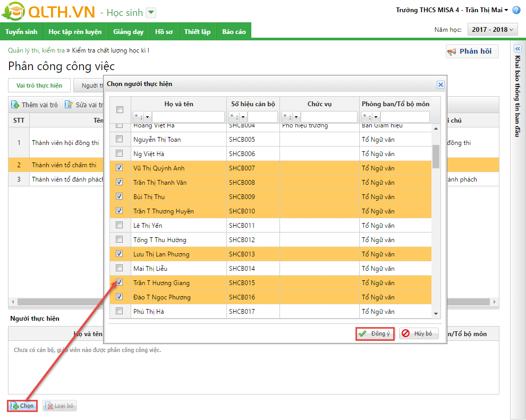Check the Mai Thị Liễu checkbox
This screenshot has width=526, height=420.
tap(120, 268)
